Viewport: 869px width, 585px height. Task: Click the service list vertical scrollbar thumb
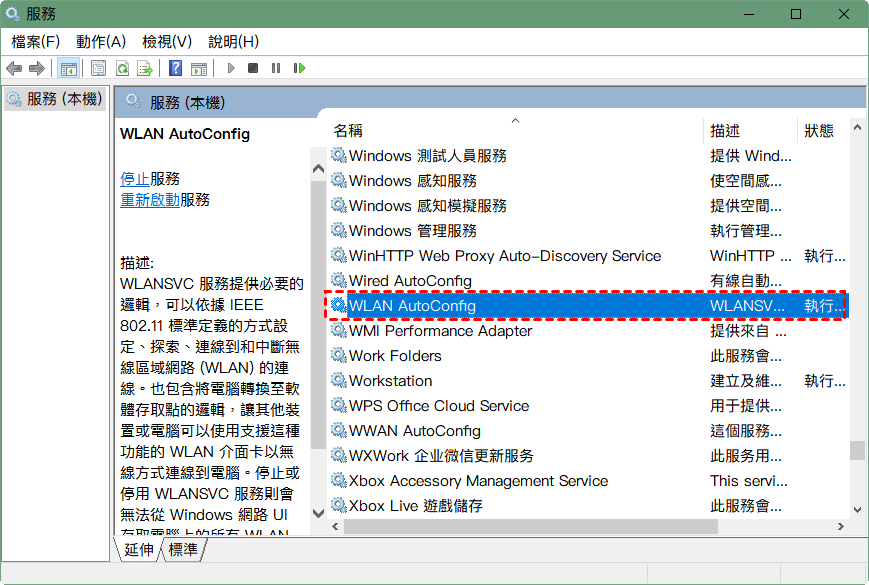[x=857, y=450]
